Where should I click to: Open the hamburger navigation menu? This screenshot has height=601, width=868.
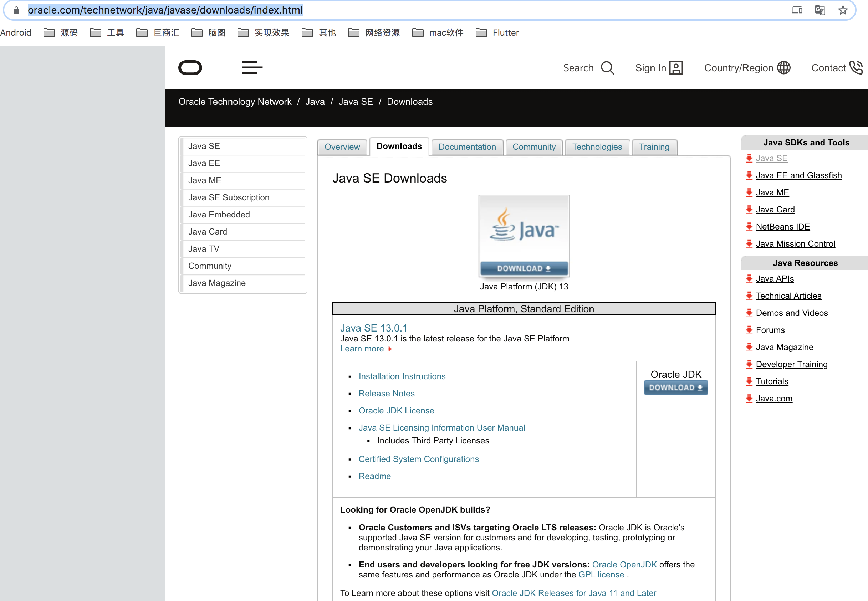click(252, 68)
